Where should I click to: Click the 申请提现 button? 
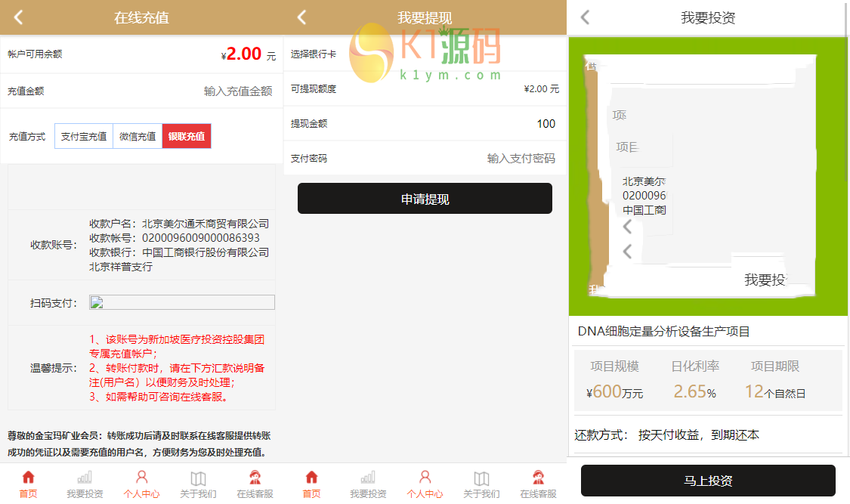[x=425, y=198]
